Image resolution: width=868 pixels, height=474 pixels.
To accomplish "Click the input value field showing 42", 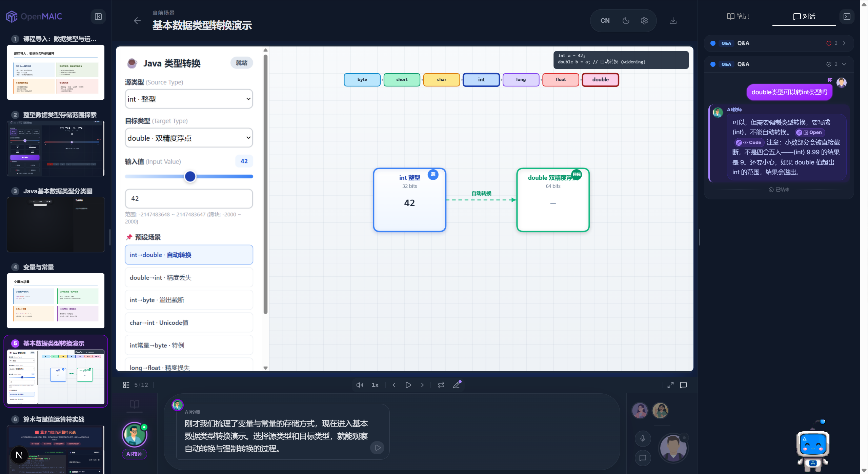I will tap(189, 199).
